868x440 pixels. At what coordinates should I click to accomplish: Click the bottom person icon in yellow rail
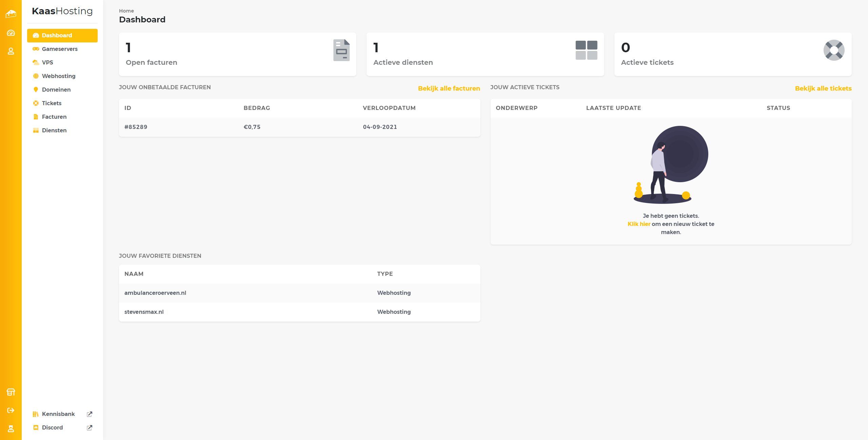[x=11, y=429]
